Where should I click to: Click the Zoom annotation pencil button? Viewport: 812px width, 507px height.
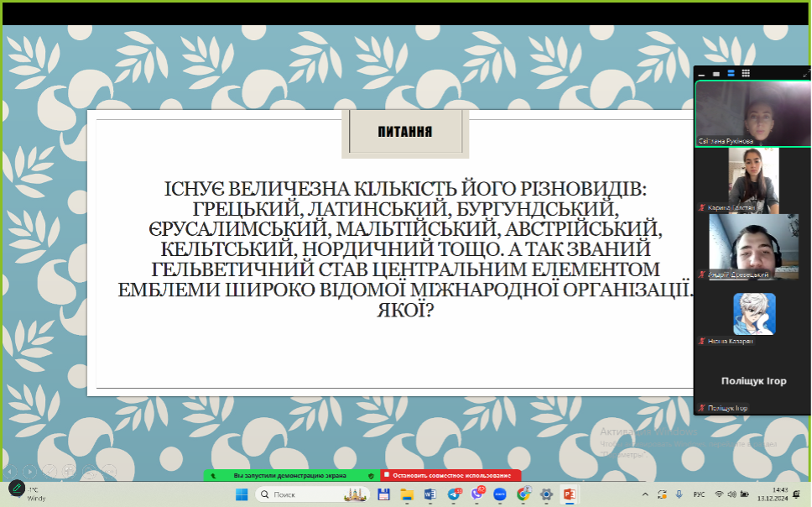[16, 487]
